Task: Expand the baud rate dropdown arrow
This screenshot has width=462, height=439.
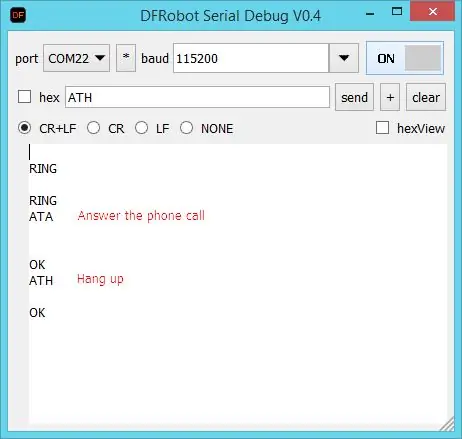Action: pos(344,58)
